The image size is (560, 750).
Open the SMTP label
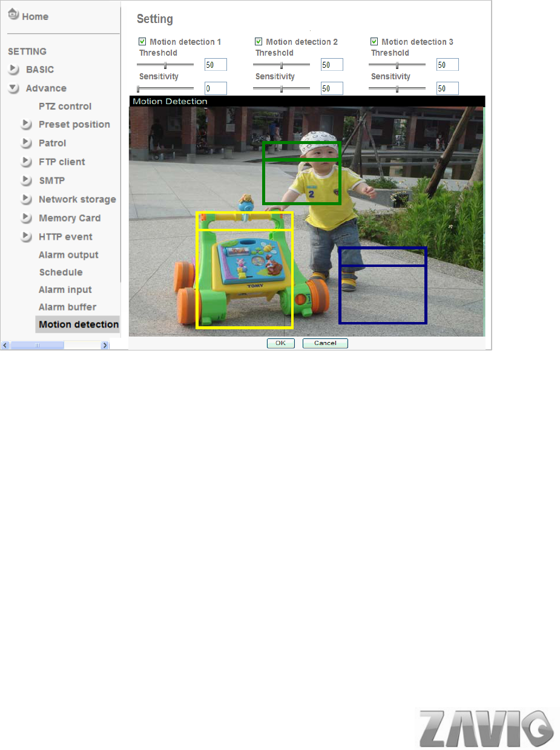pyautogui.click(x=51, y=180)
